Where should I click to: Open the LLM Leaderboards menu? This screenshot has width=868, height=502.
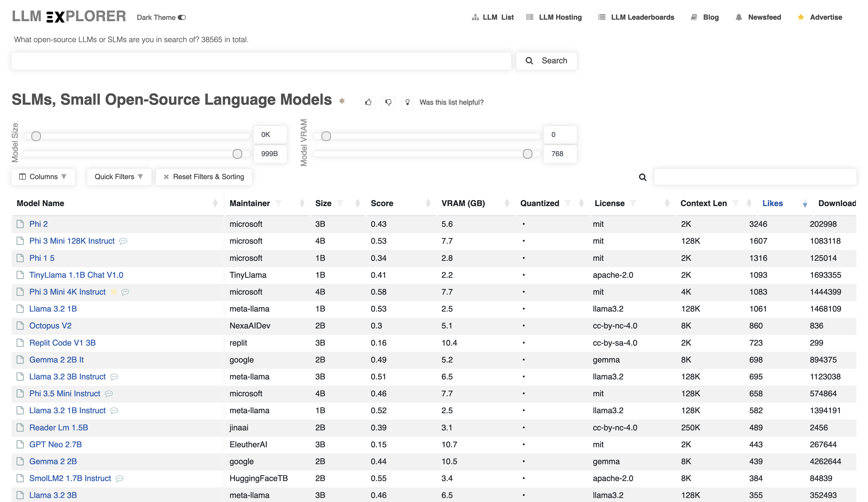pos(636,17)
